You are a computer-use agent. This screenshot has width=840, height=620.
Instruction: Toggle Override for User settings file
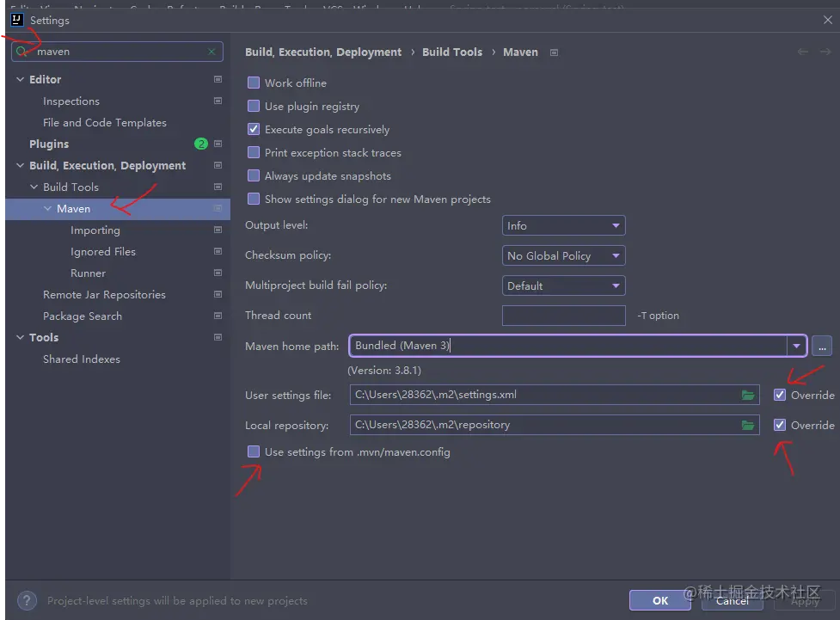click(x=780, y=395)
